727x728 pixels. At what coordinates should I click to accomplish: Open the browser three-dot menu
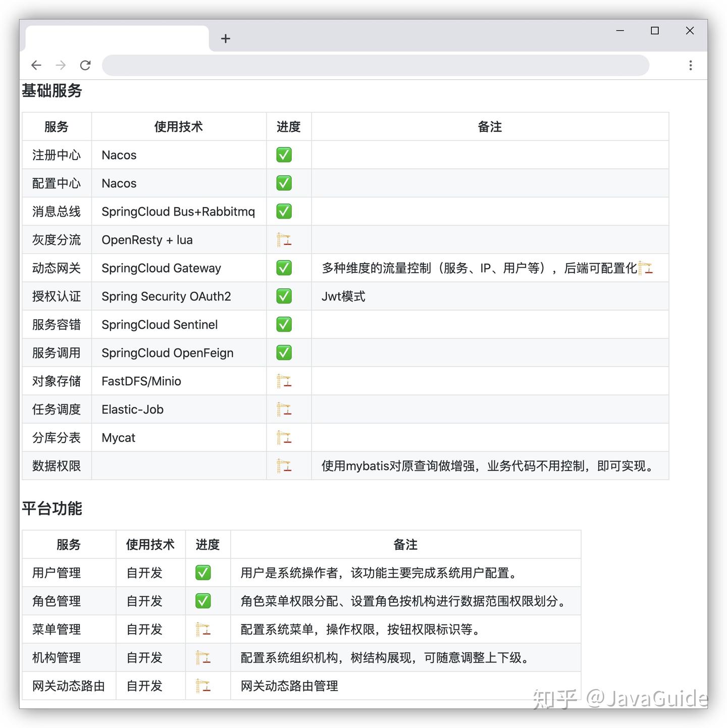690,65
